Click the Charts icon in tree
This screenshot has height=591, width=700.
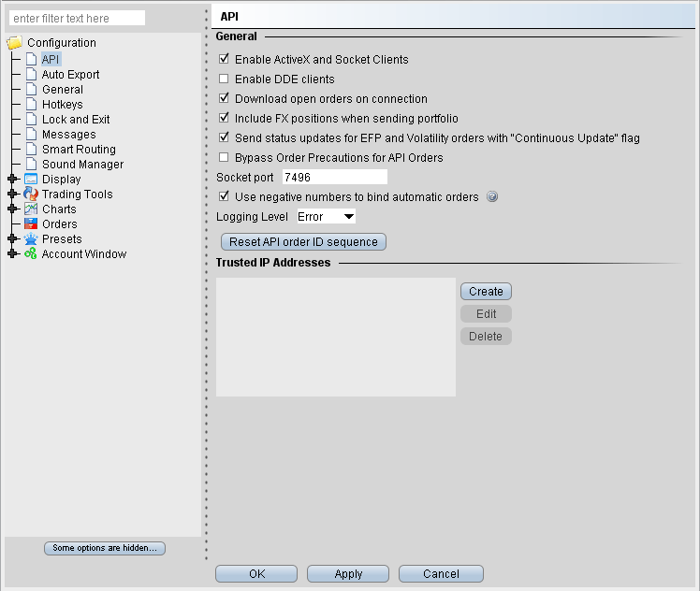pyautogui.click(x=31, y=209)
